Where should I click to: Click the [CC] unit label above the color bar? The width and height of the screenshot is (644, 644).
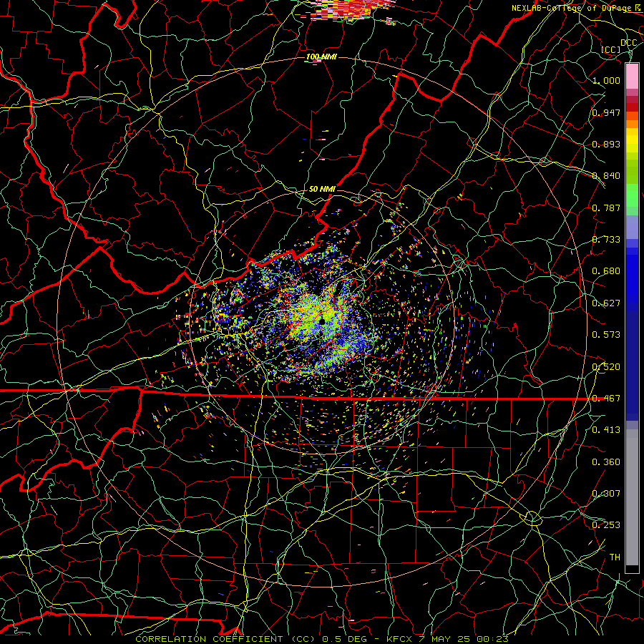point(611,49)
